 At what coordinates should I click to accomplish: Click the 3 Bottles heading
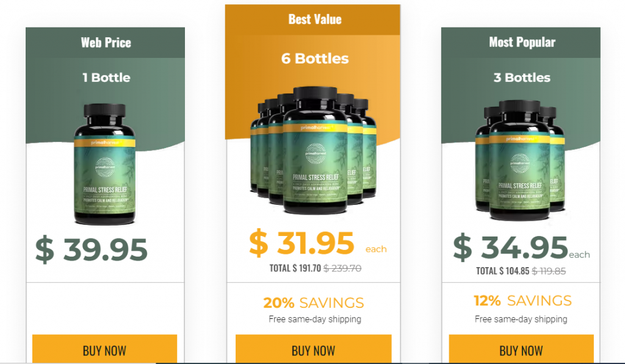(x=522, y=77)
